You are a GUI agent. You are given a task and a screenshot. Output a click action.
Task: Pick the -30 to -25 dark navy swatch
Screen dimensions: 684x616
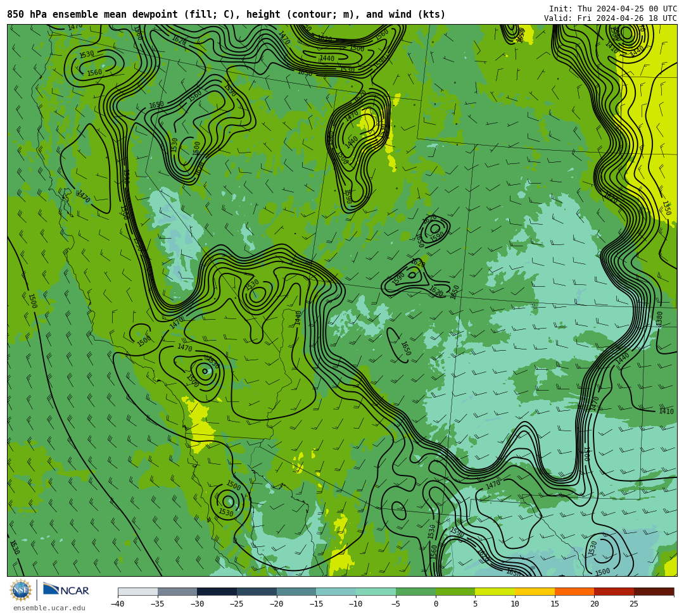tap(217, 591)
